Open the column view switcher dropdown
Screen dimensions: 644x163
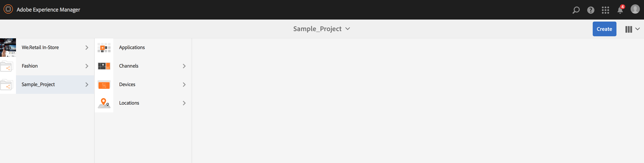tap(632, 29)
